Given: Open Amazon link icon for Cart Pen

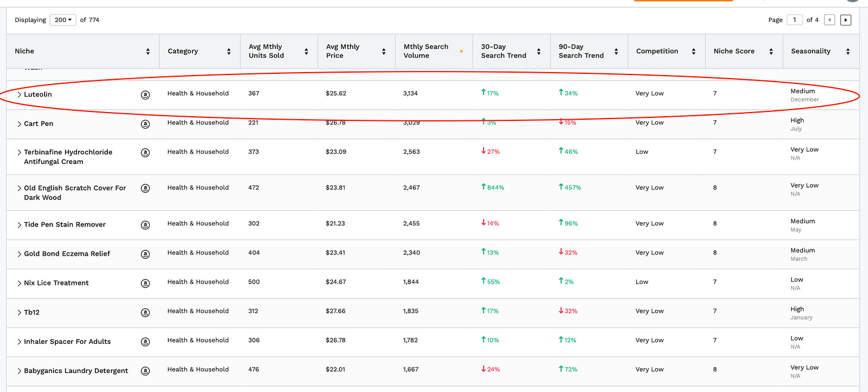Looking at the screenshot, I should tap(145, 124).
